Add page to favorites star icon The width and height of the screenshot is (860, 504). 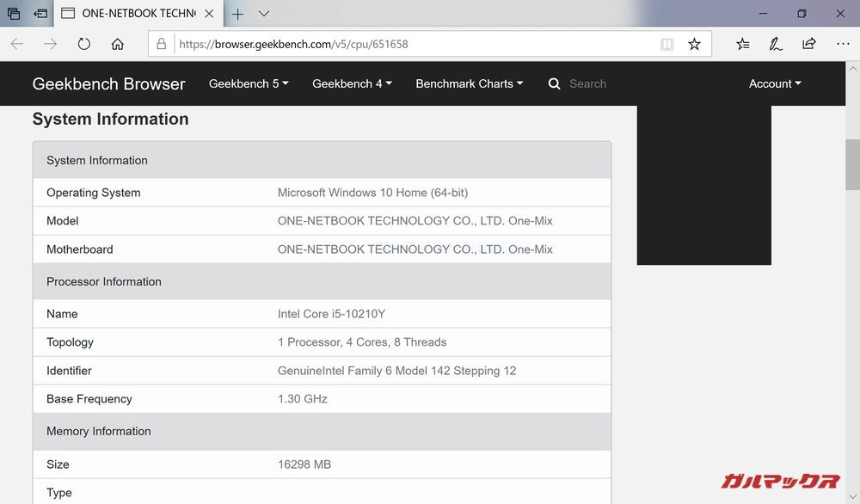[x=694, y=44]
